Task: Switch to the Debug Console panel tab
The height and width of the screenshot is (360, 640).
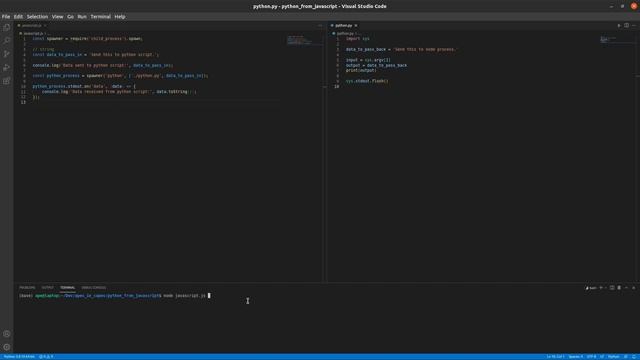Action: tap(93, 288)
